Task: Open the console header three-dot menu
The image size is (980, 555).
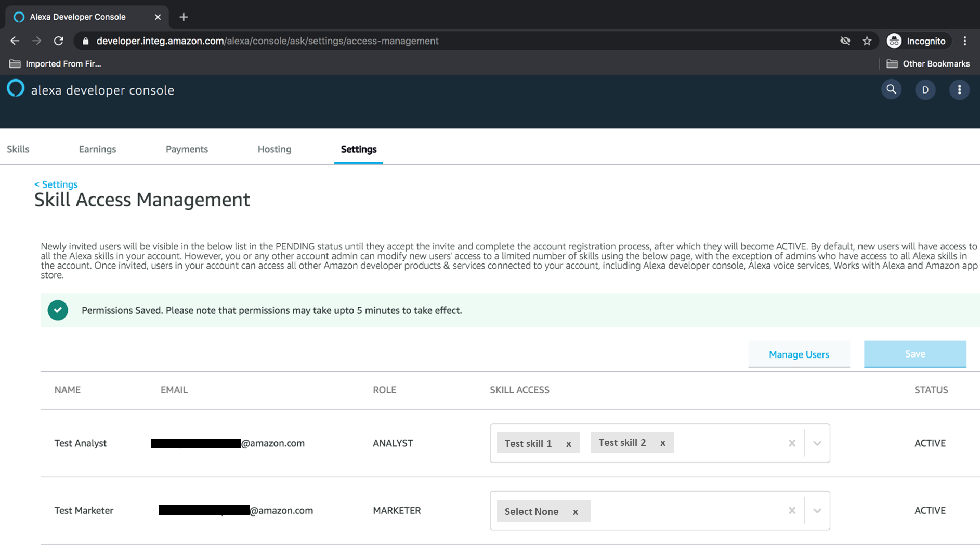Action: coord(959,90)
